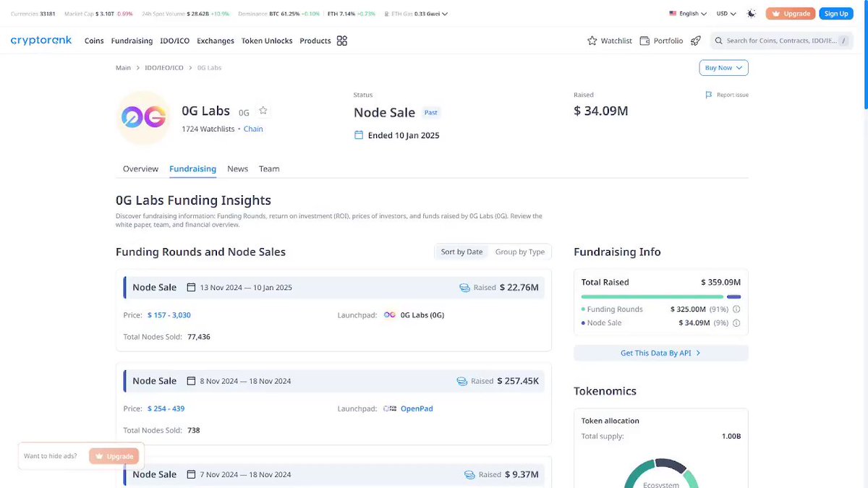Add 0G Labs to watchlist star

point(263,111)
